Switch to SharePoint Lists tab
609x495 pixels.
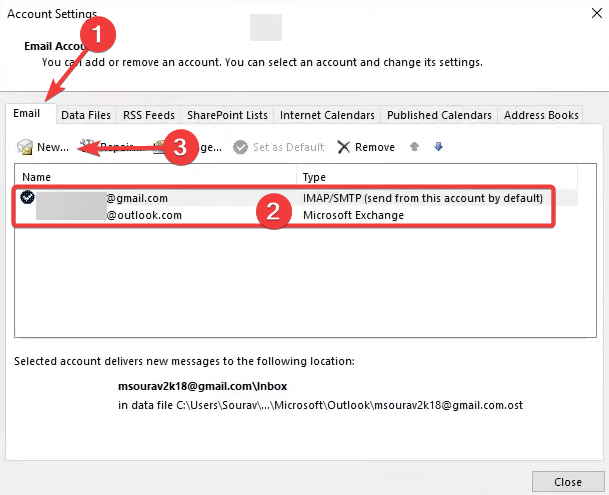point(227,115)
